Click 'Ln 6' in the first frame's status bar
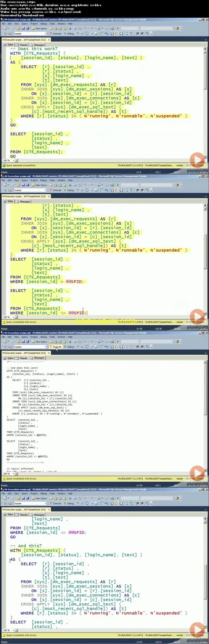209x644 pixels. coord(138,172)
